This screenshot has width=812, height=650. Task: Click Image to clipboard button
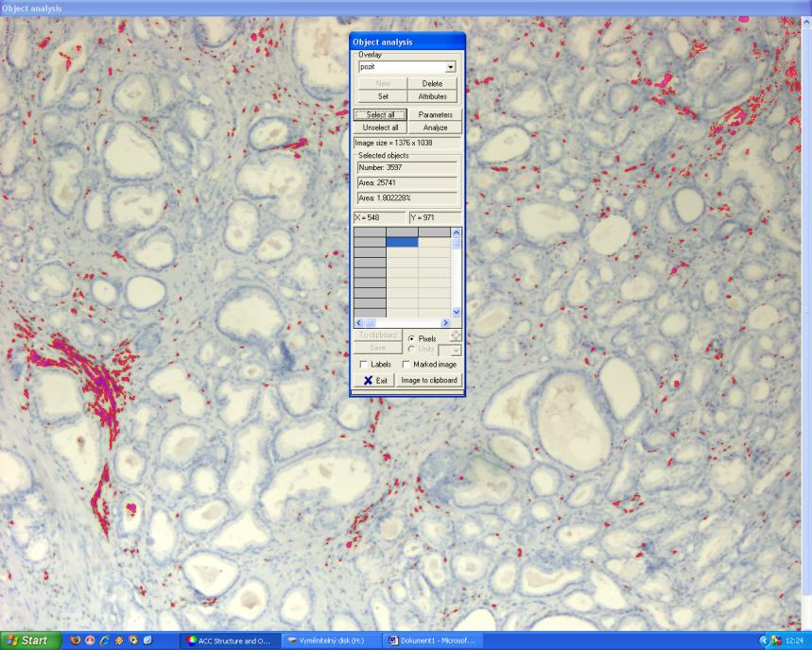[x=429, y=381]
